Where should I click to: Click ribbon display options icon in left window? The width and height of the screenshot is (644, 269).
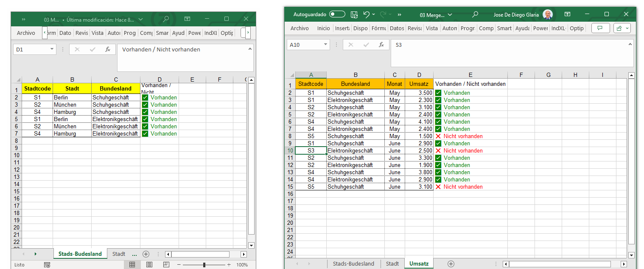(x=187, y=19)
